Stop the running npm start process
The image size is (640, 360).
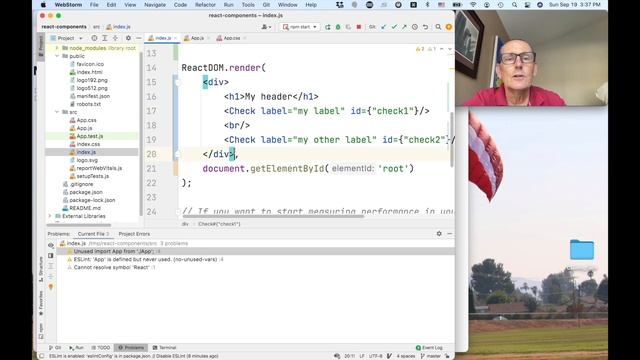coord(359,27)
